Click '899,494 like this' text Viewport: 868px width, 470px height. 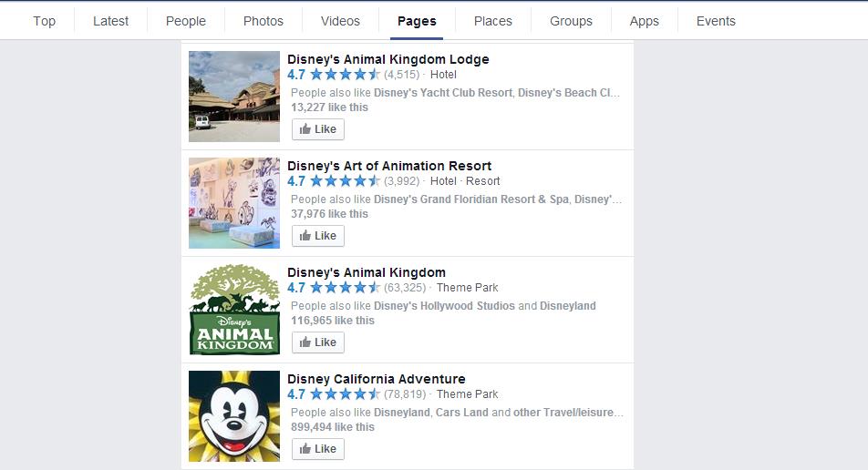[x=333, y=428]
